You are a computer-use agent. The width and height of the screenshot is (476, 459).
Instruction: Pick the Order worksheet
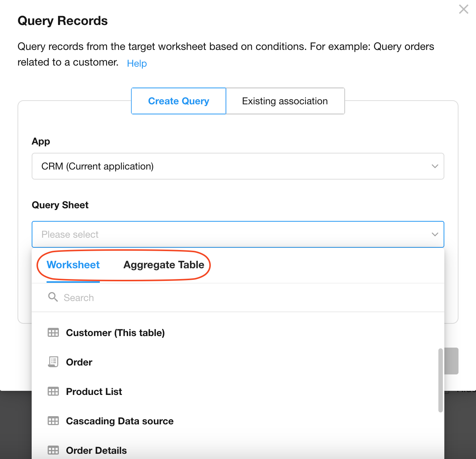coord(79,362)
